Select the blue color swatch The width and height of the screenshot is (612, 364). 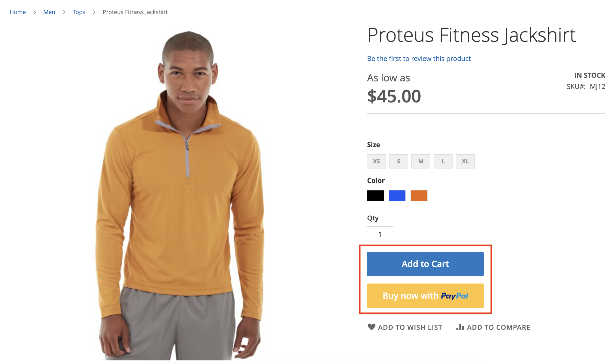[397, 196]
